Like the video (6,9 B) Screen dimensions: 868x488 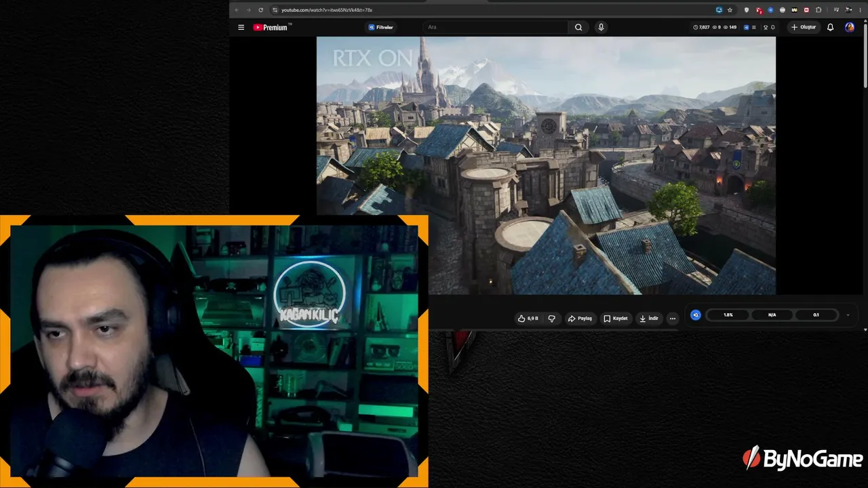528,318
